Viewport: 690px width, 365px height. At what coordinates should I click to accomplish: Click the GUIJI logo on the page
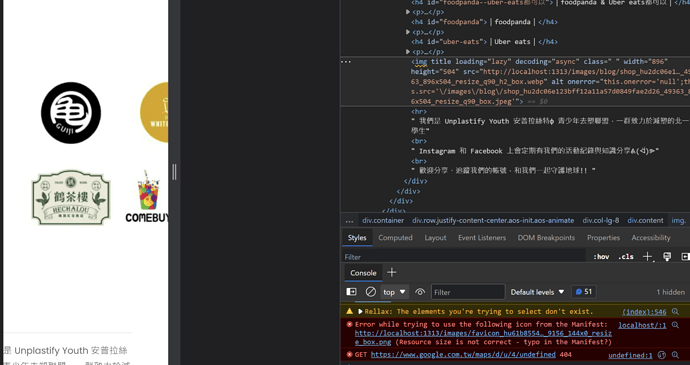click(x=71, y=113)
